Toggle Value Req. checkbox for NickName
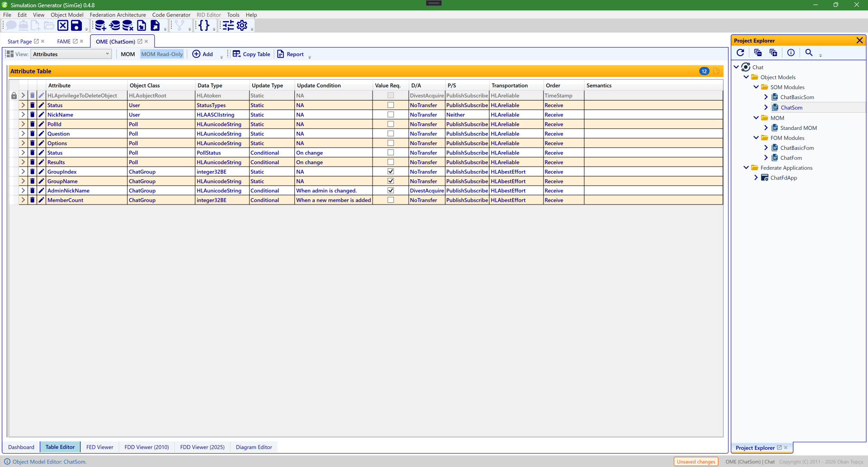 point(391,114)
